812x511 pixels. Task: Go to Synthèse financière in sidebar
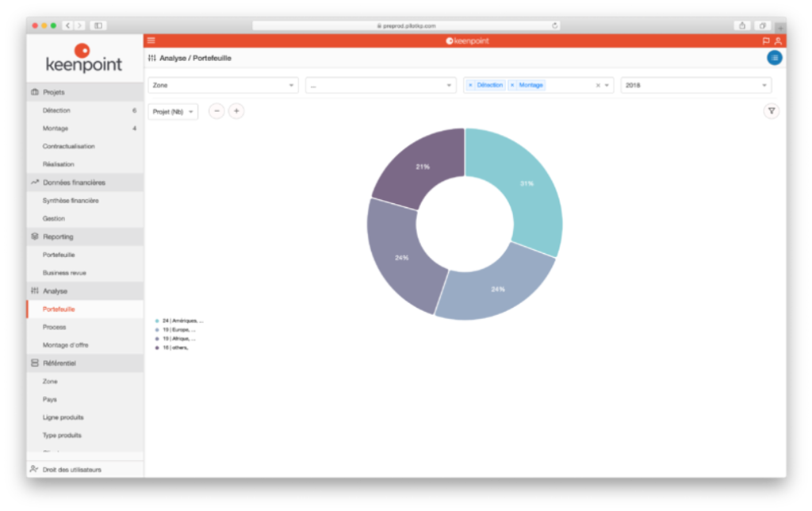pyautogui.click(x=71, y=201)
